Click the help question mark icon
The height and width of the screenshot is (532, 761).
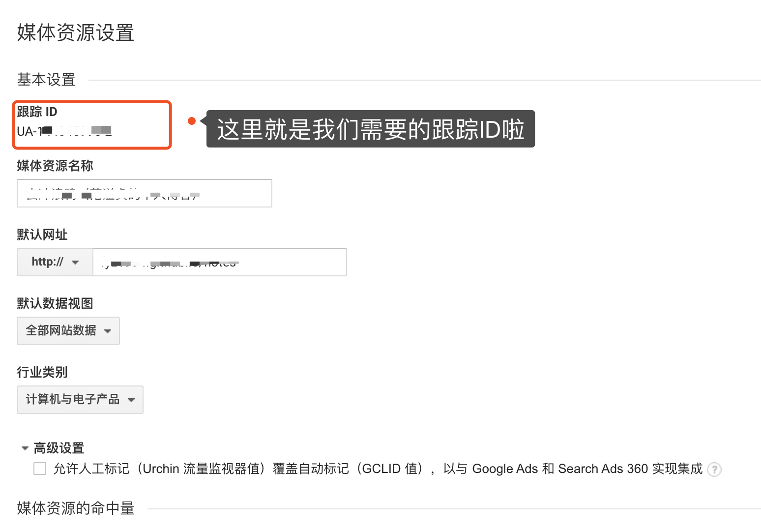[x=714, y=470]
